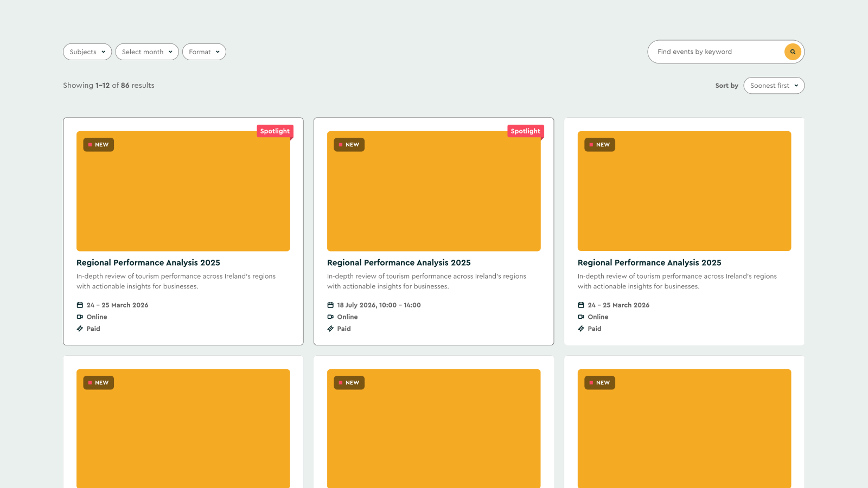Open the Soonest first sort dropdown
This screenshot has height=488, width=868.
[x=774, y=86]
